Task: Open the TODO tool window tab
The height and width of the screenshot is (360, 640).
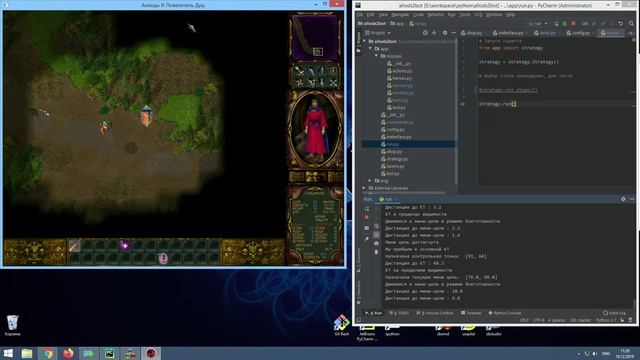Action: pyautogui.click(x=399, y=313)
